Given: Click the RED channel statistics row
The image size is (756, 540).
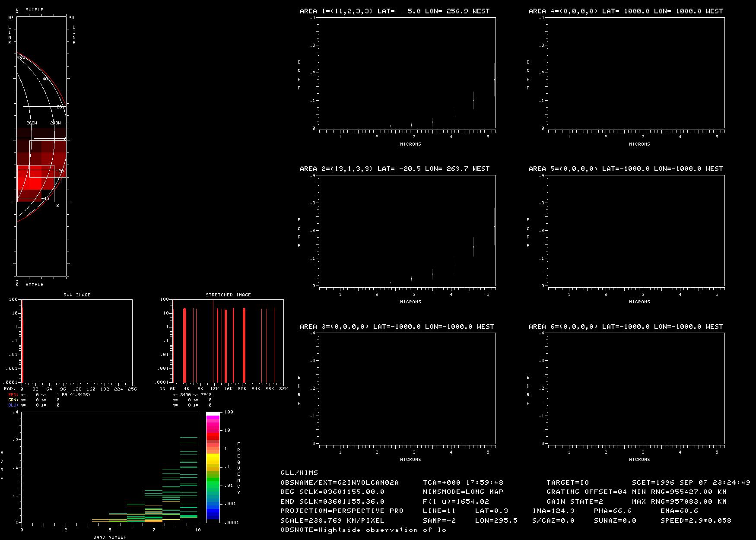Looking at the screenshot, I should (x=49, y=395).
